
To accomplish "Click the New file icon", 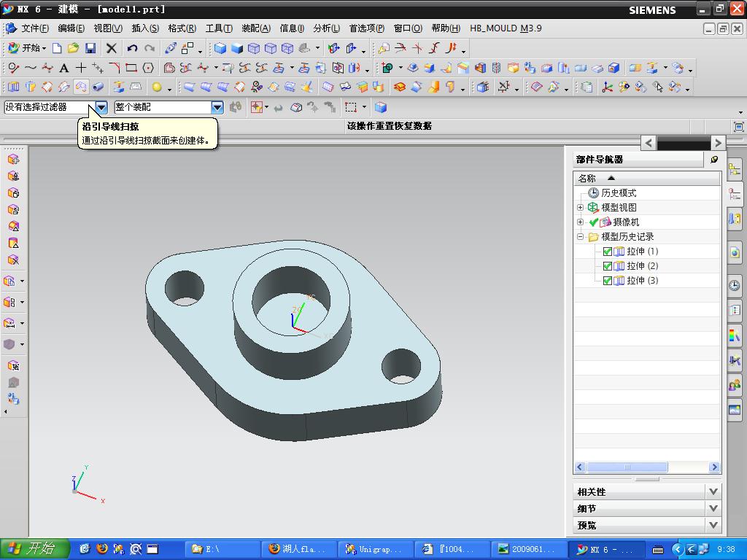I will 57,48.
